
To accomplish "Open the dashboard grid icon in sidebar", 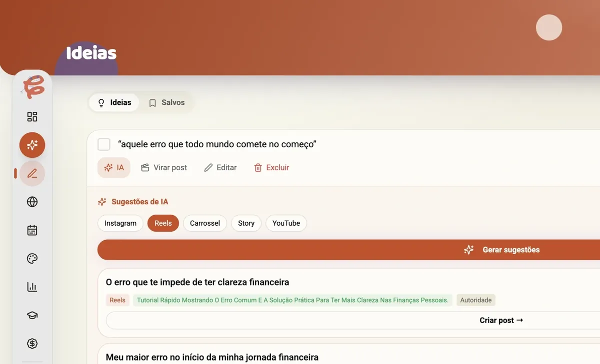I will point(32,117).
